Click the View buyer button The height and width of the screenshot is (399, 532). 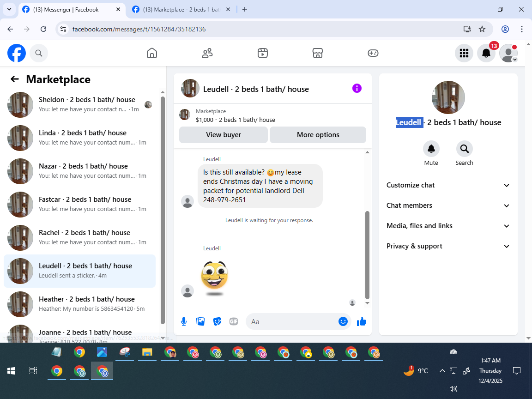coord(223,135)
